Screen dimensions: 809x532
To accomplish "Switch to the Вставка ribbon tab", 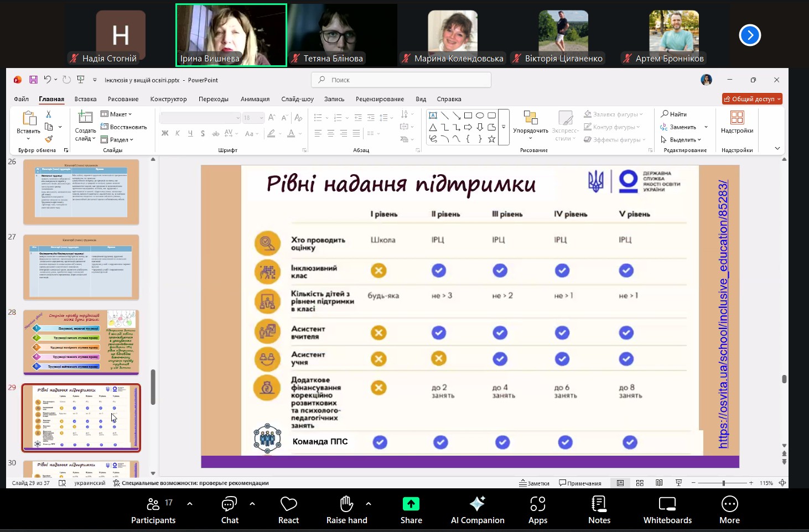I will pyautogui.click(x=85, y=99).
